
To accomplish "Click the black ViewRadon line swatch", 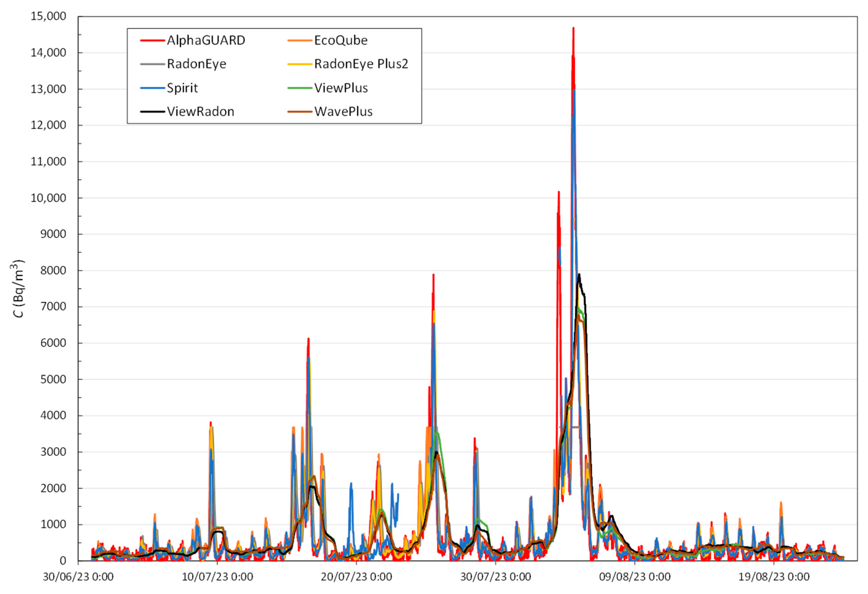I will (152, 111).
